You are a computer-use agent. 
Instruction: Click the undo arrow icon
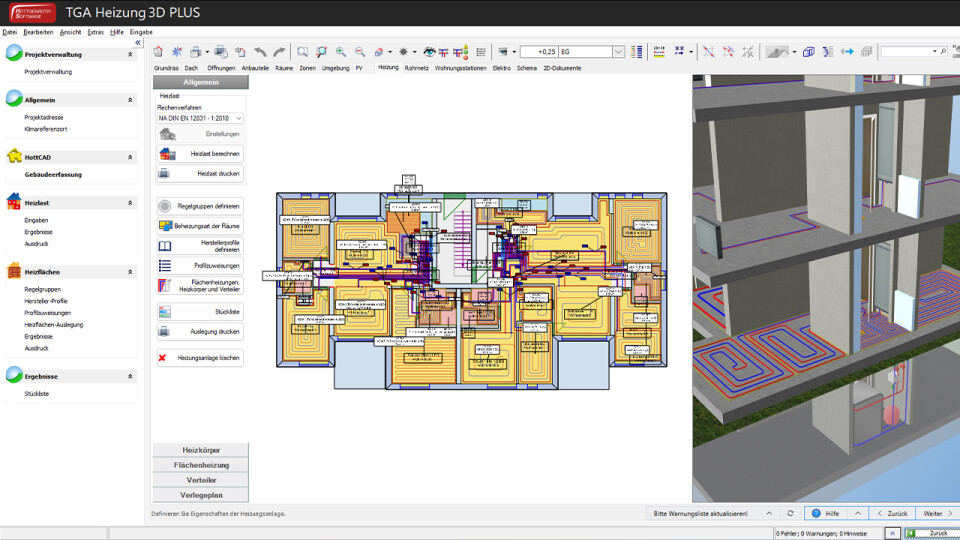tap(260, 51)
